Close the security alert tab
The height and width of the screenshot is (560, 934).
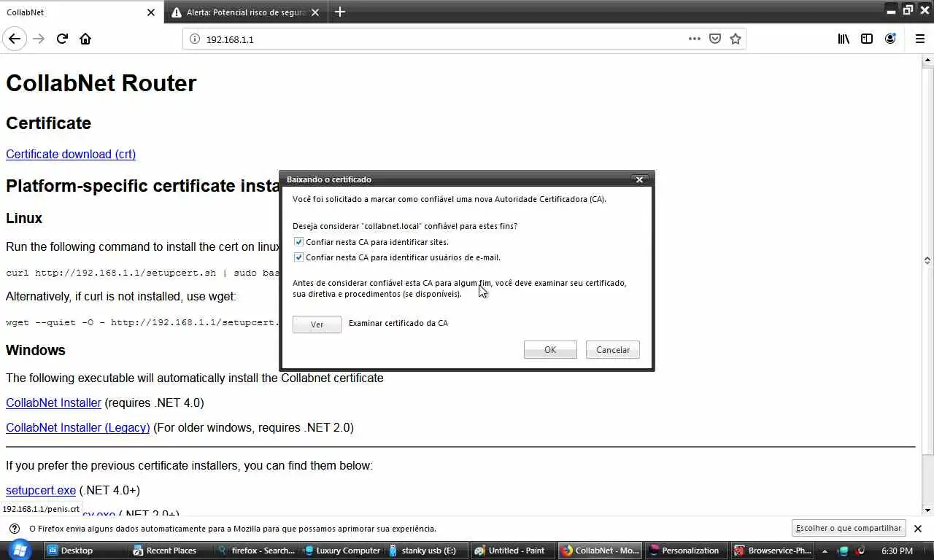coord(315,12)
